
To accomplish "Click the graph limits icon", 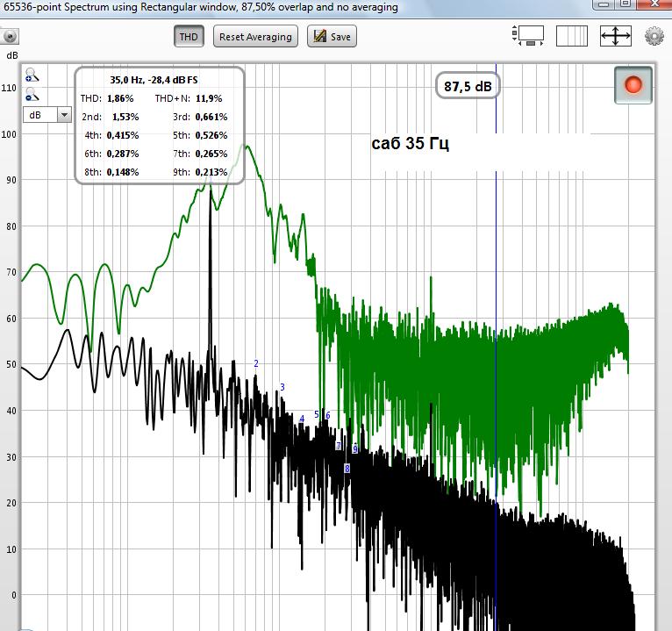I will (x=528, y=36).
